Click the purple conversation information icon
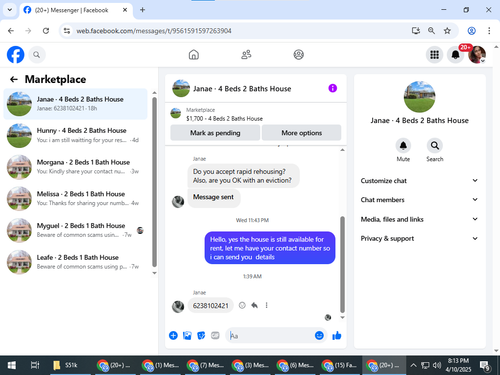 point(332,88)
